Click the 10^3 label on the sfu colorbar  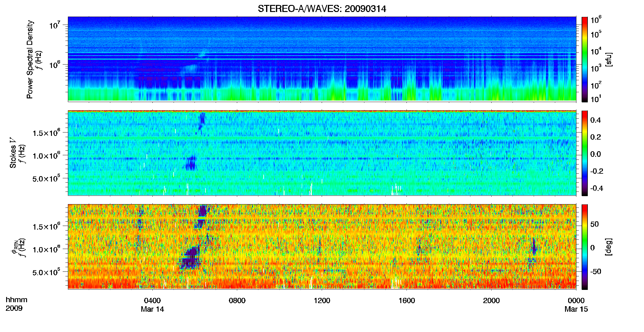coord(596,68)
